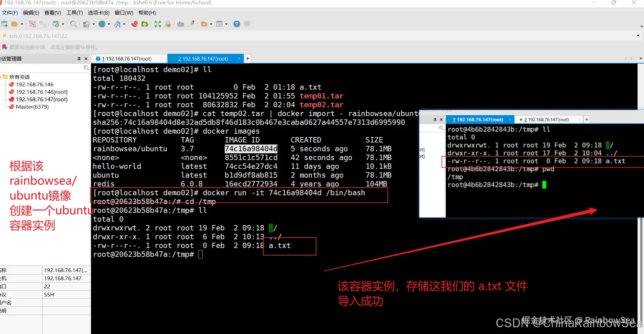Image resolution: width=644 pixels, height=334 pixels.
Task: Click highlighted image ID 74c16a98404d in terminal
Action: 251,149
